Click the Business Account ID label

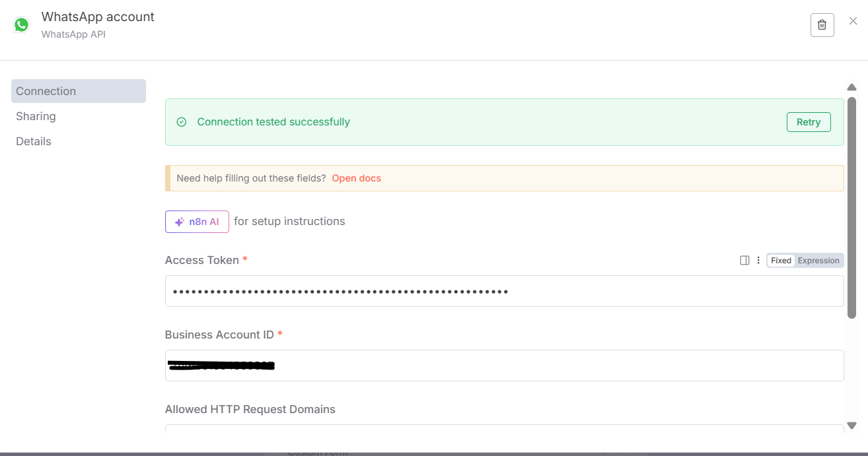coord(219,335)
